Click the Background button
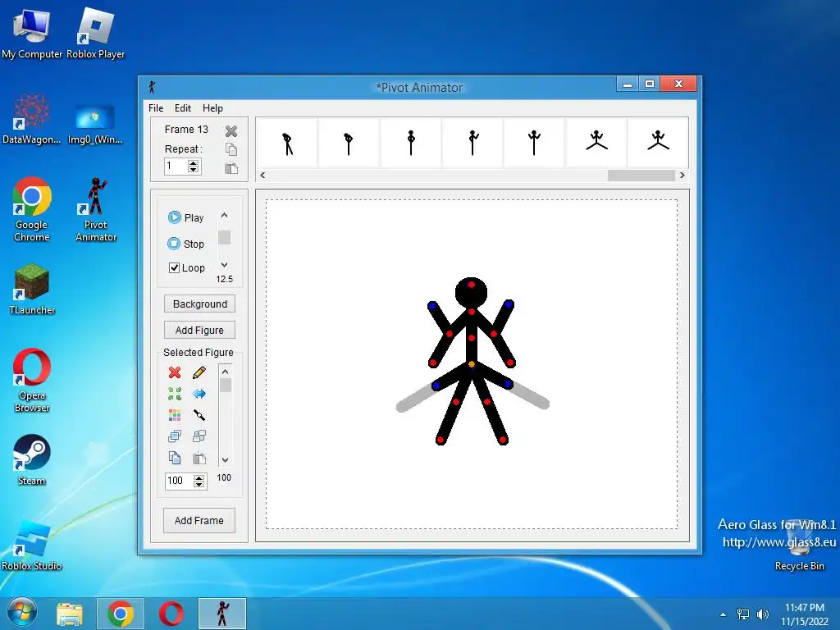This screenshot has height=630, width=840. pos(200,304)
